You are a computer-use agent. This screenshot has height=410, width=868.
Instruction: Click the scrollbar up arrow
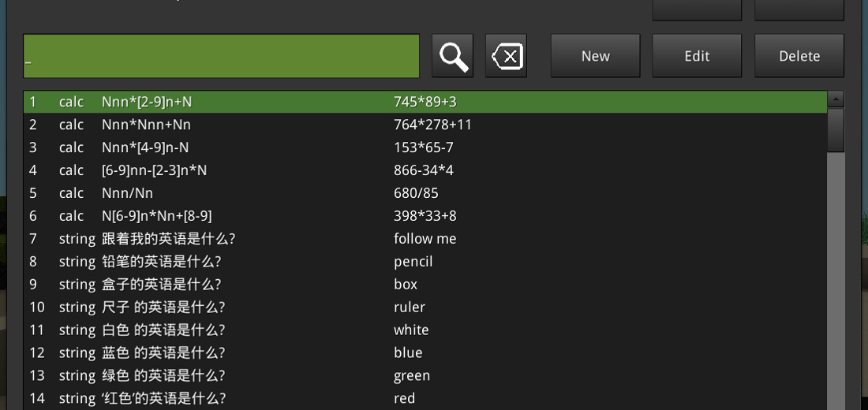[x=835, y=99]
